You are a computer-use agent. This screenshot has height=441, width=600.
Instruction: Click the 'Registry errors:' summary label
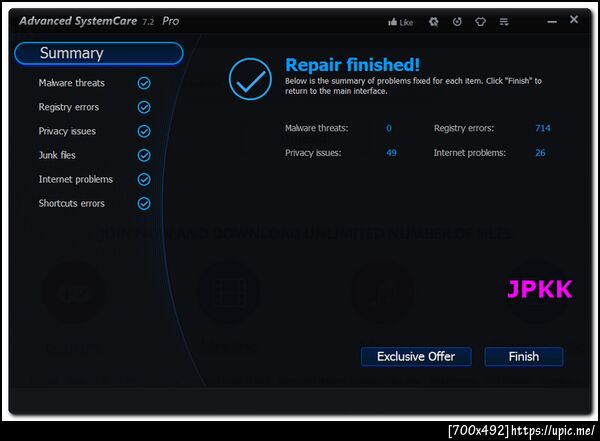tap(464, 128)
